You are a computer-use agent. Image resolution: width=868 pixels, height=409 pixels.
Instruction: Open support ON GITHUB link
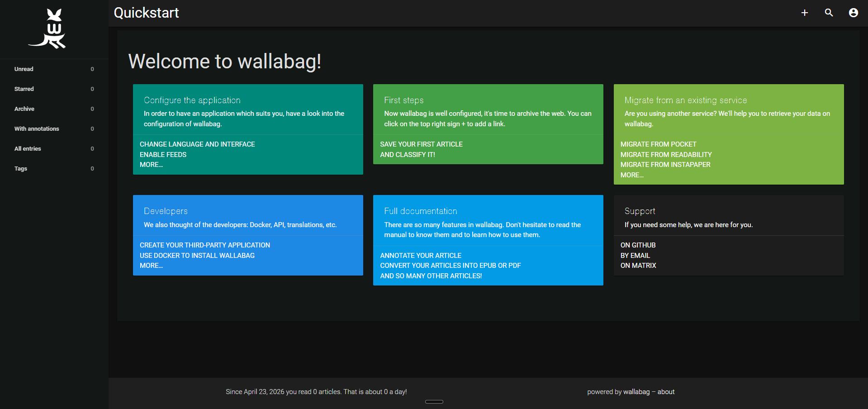[638, 245]
